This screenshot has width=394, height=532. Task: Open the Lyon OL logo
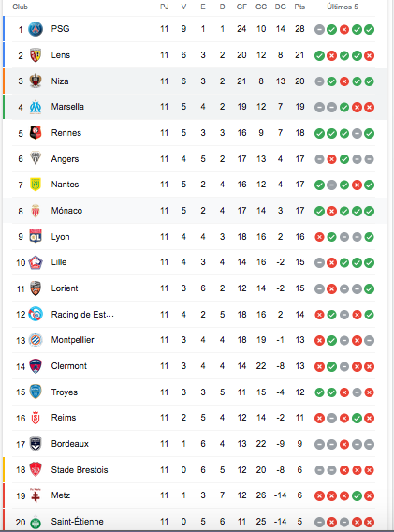click(x=36, y=236)
